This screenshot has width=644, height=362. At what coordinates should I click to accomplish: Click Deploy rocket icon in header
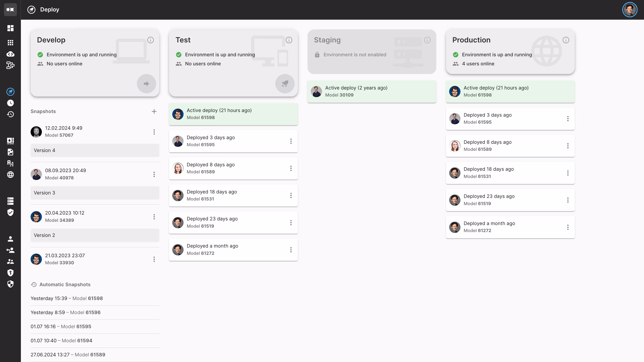pos(31,9)
